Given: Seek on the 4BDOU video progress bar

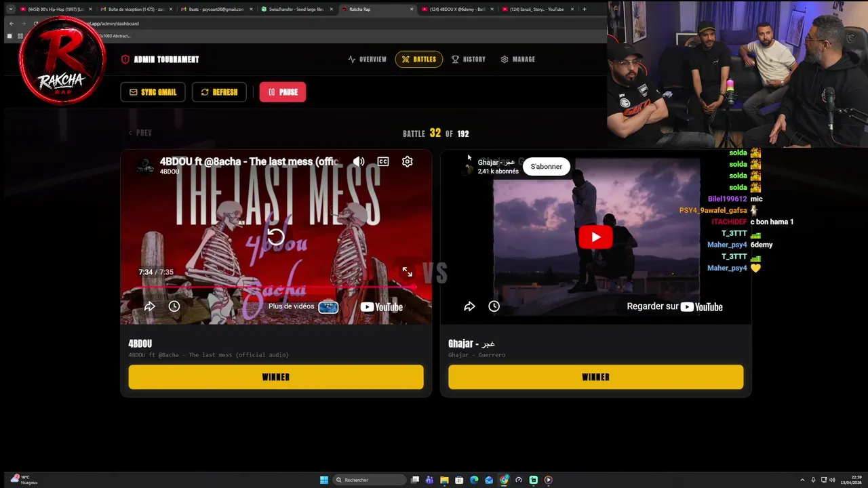Looking at the screenshot, I should [x=276, y=287].
